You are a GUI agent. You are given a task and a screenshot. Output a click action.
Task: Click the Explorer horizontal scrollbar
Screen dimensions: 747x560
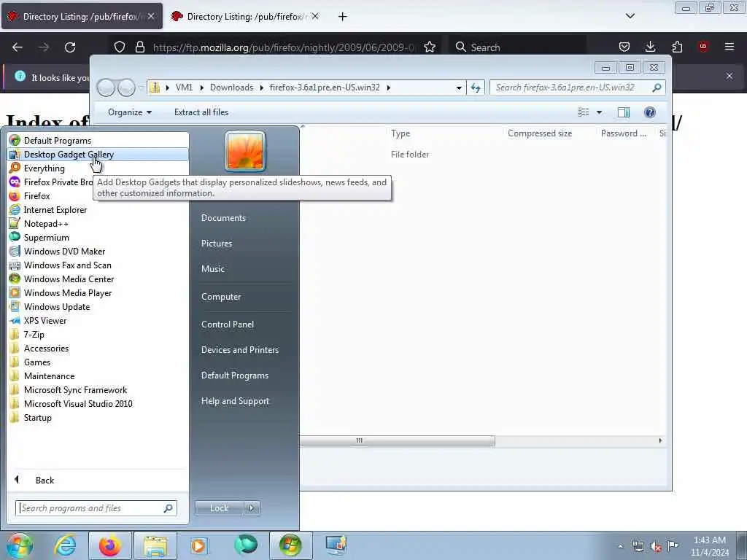[x=398, y=441]
